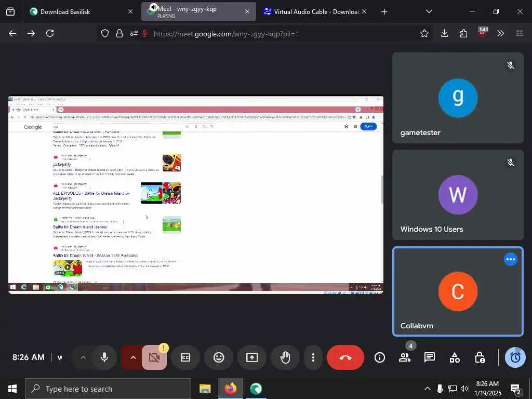This screenshot has height=399, width=532.
Task: Open File Explorer from taskbar
Action: point(205,389)
